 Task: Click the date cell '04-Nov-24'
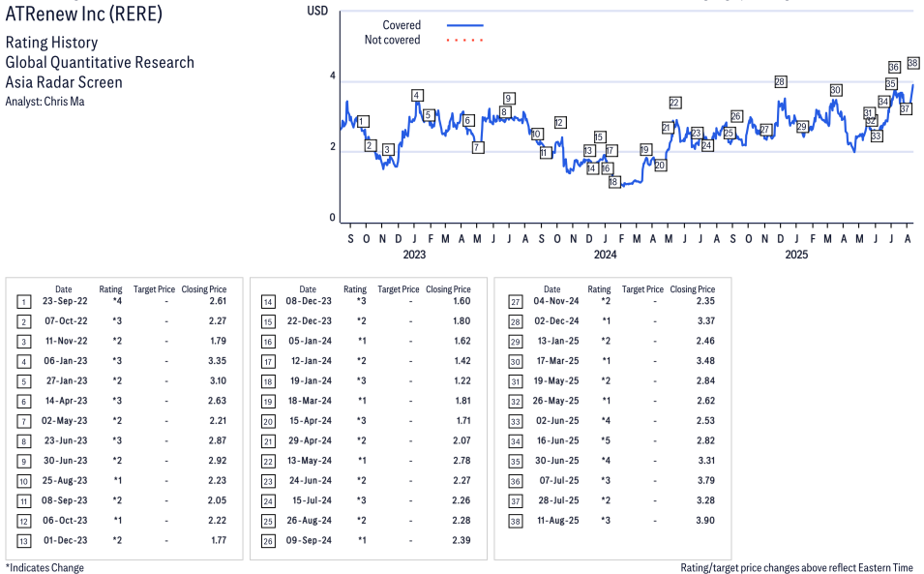coord(556,301)
